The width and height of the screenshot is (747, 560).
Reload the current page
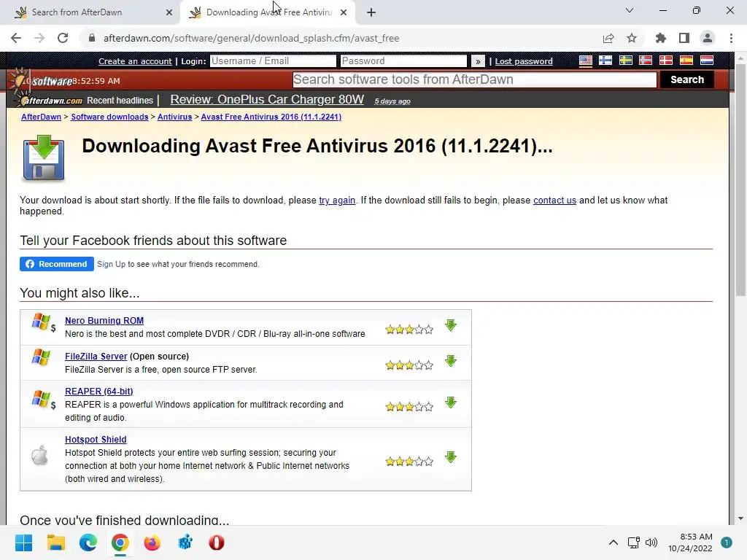(63, 38)
